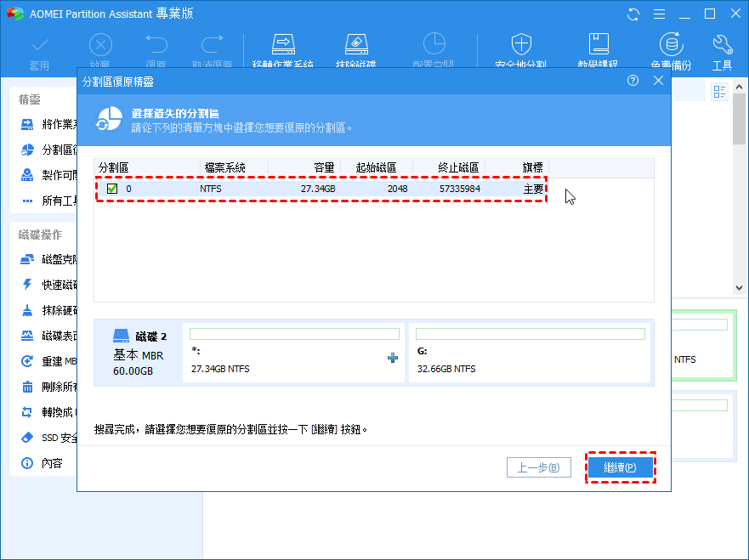Select the 27.34GB NTFS lost partition block

pos(294,353)
